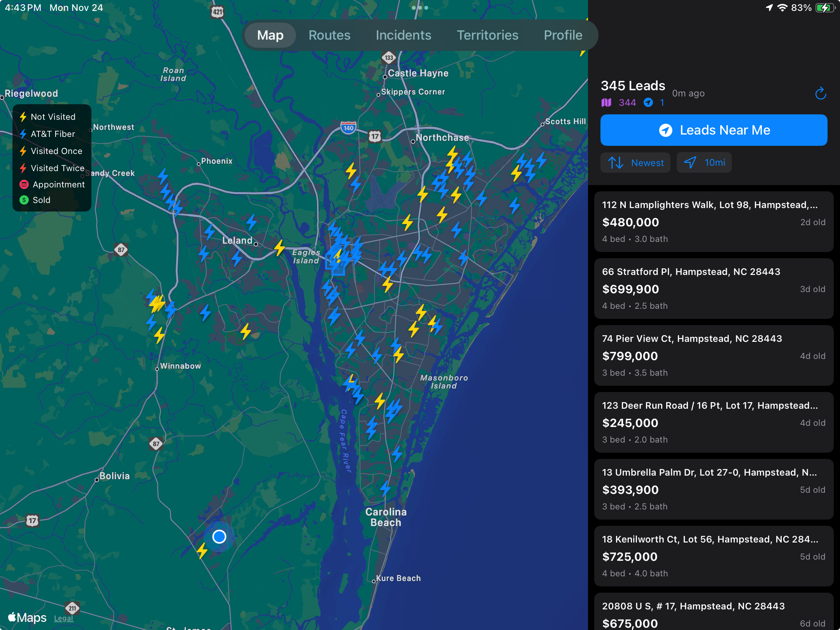Switch to the Routes tab
The height and width of the screenshot is (630, 840).
pyautogui.click(x=329, y=35)
